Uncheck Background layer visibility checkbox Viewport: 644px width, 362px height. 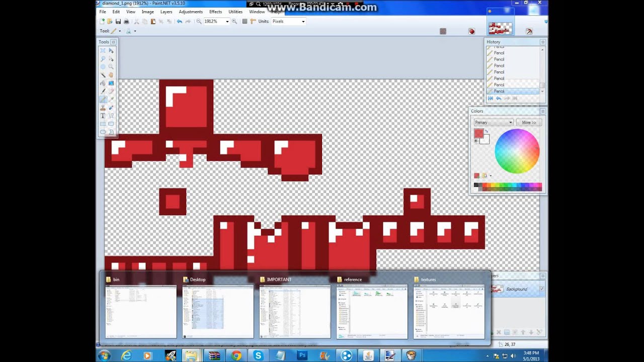[x=542, y=289]
